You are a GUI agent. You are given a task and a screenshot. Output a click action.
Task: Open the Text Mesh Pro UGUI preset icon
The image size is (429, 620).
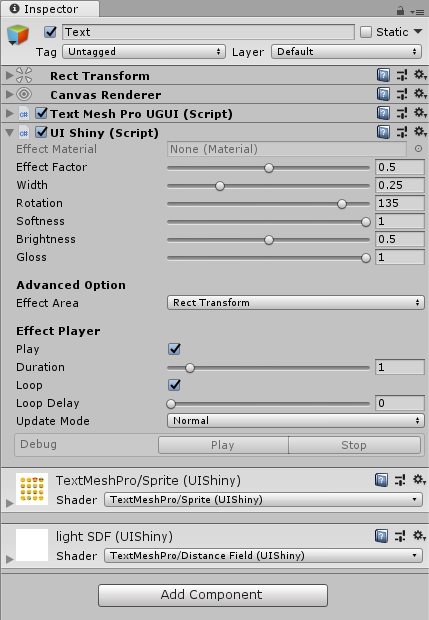click(x=402, y=113)
